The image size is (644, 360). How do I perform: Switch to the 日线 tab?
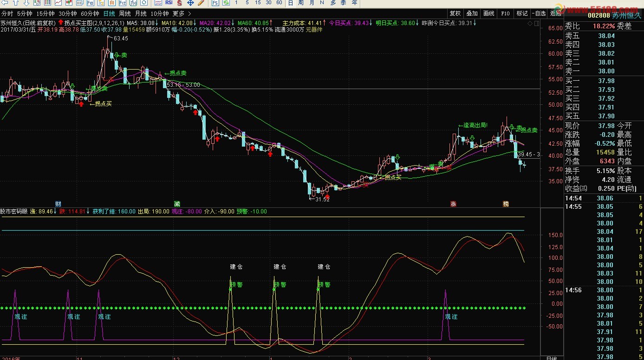pyautogui.click(x=109, y=13)
